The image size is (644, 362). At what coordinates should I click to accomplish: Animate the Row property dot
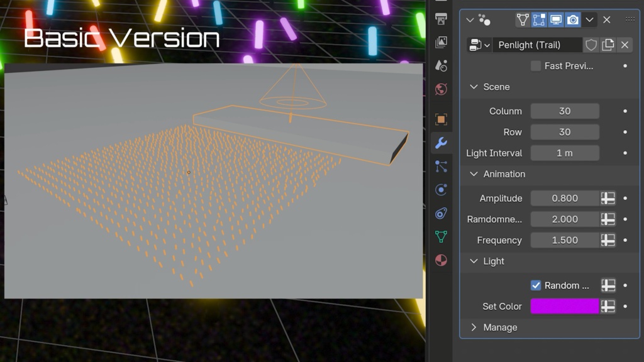point(625,132)
